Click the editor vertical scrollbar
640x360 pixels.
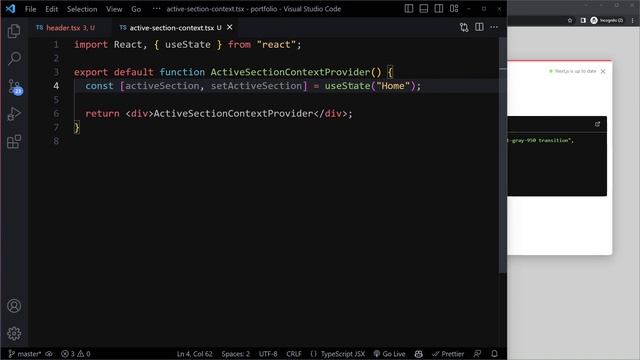(502, 155)
